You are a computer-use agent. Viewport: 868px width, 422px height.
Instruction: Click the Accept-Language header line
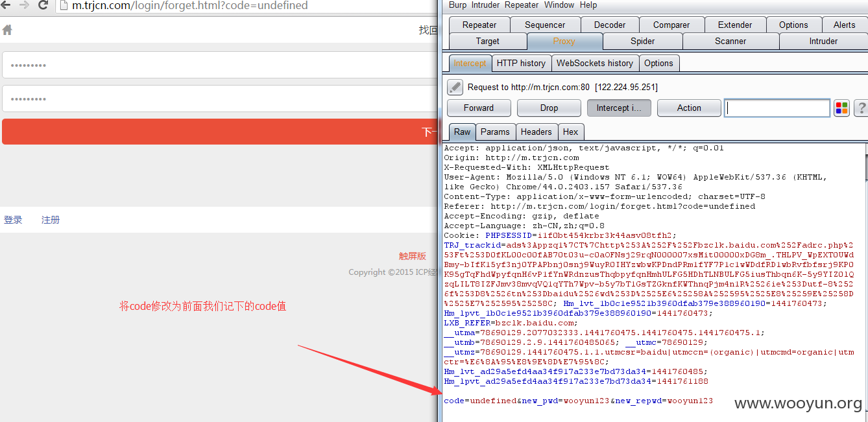click(x=524, y=226)
